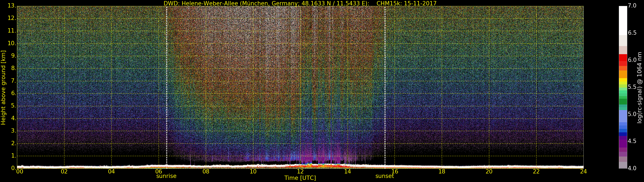Screen dimensions: 644x182
Task: Click time axis tick label 12
Action: point(300,172)
